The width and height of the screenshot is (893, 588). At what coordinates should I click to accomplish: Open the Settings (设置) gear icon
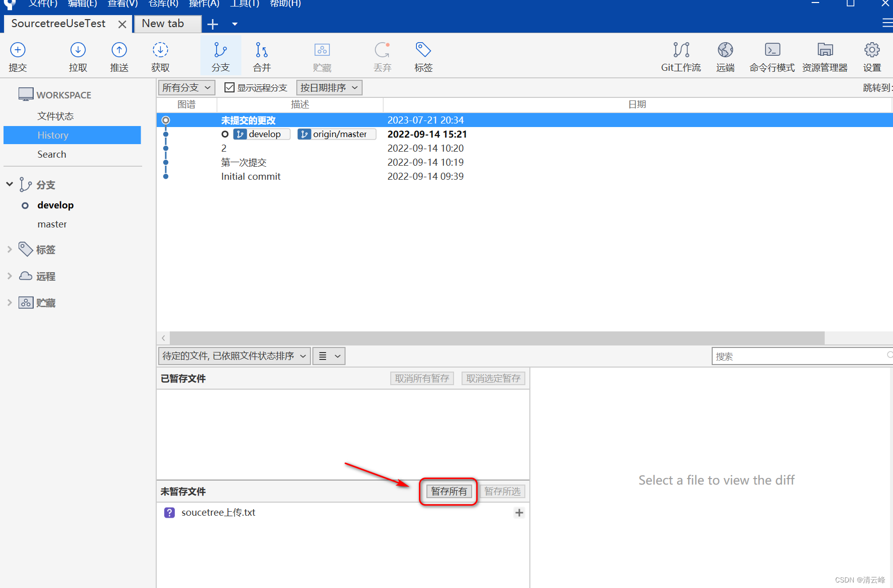click(x=872, y=50)
